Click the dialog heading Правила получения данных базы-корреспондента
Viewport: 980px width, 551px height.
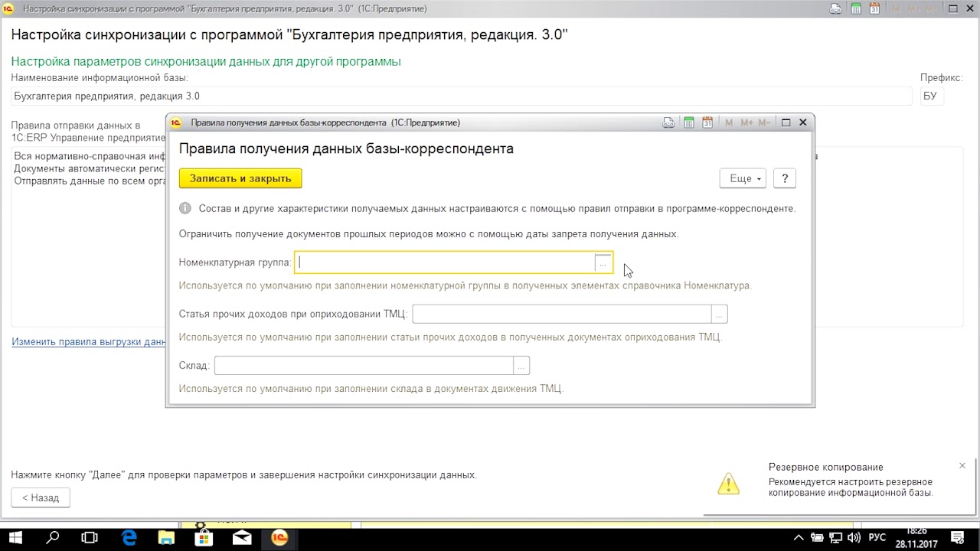coord(346,148)
